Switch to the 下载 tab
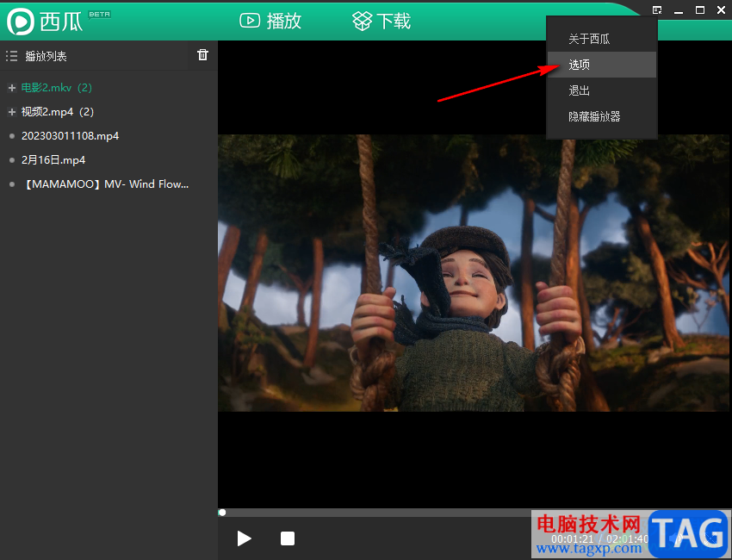This screenshot has width=732, height=560. (382, 21)
